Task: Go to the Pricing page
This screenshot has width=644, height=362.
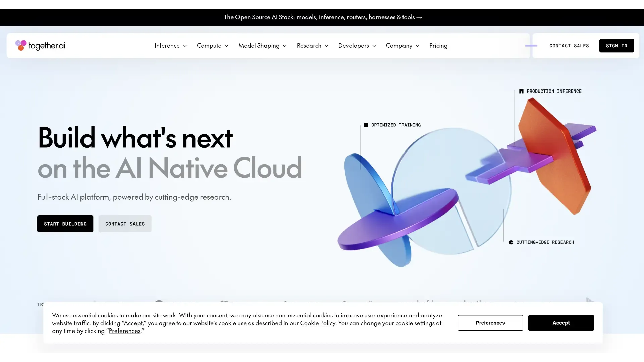Action: 438,46
